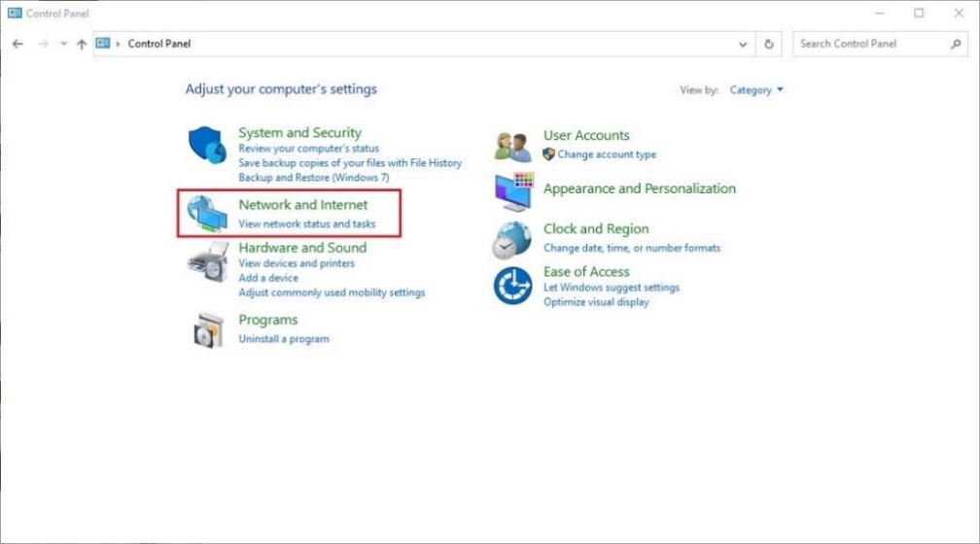
Task: Open Backup and Restore (Windows 7)
Action: click(x=313, y=178)
